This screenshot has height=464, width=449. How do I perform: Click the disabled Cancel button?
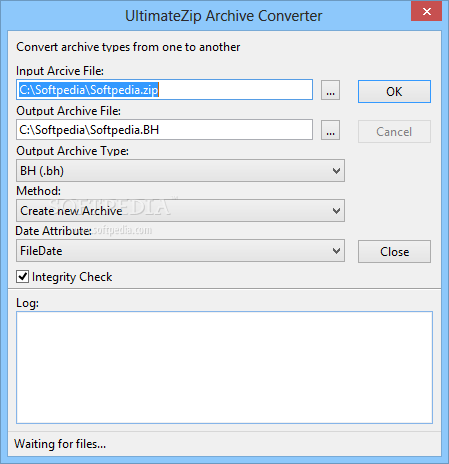point(394,132)
